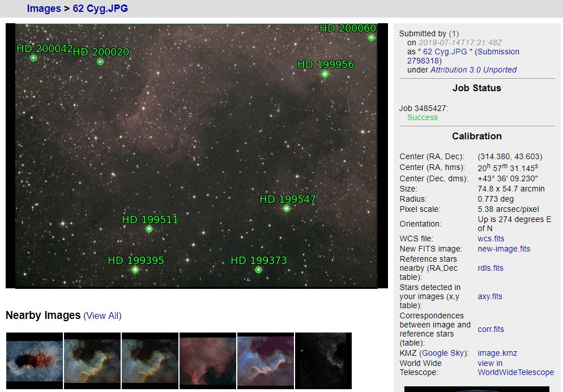Open the Images breadcrumb link

click(44, 8)
